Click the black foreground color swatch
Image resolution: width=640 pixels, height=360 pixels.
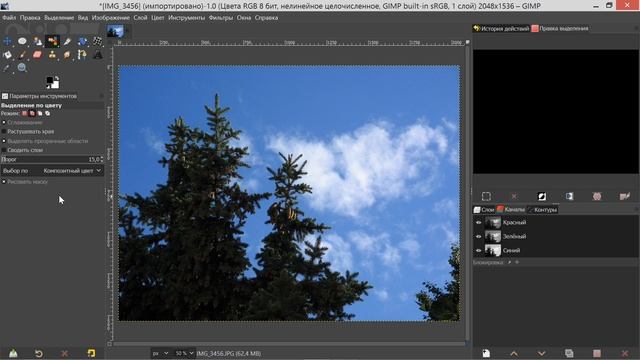pyautogui.click(x=50, y=80)
